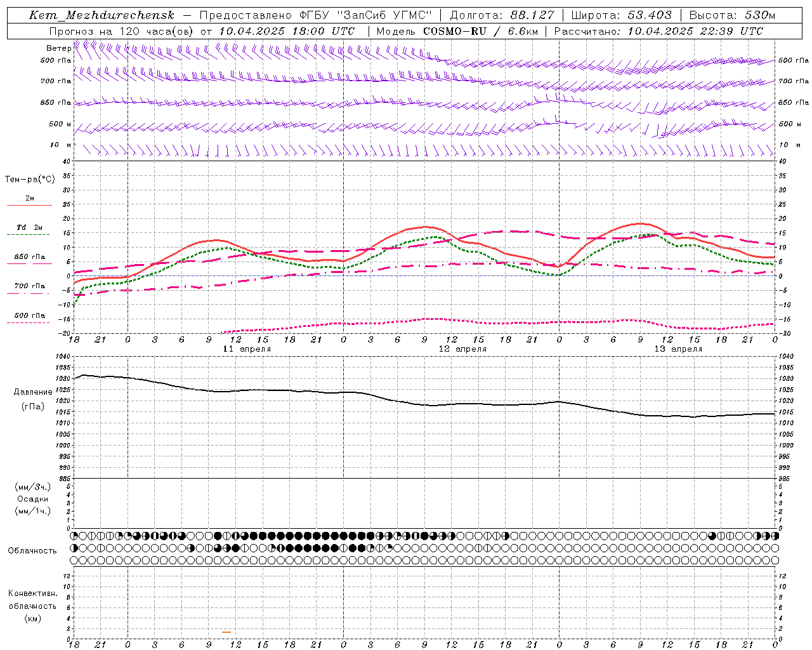Click the dashed line sample under 'Td 2м'
The height and width of the screenshot is (650, 812).
pyautogui.click(x=29, y=235)
